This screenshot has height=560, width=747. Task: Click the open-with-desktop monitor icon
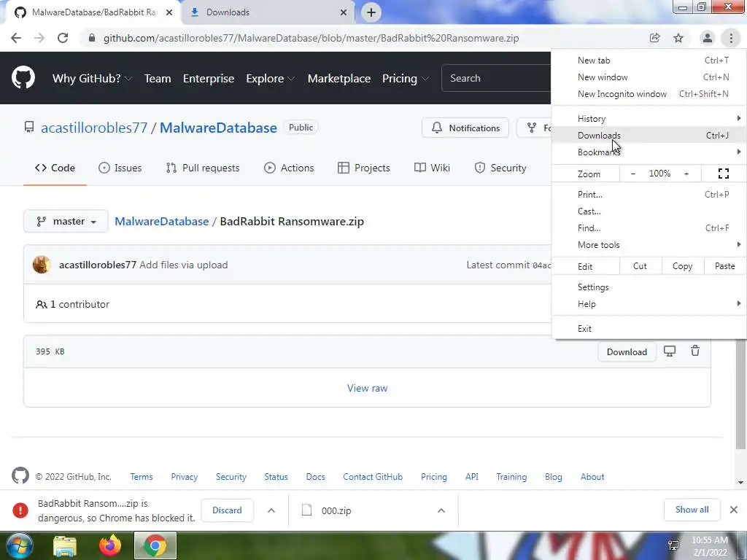point(670,351)
